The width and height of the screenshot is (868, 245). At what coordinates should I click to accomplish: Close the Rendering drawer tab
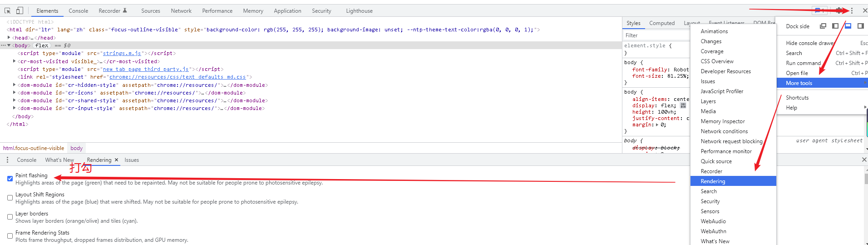(x=116, y=160)
